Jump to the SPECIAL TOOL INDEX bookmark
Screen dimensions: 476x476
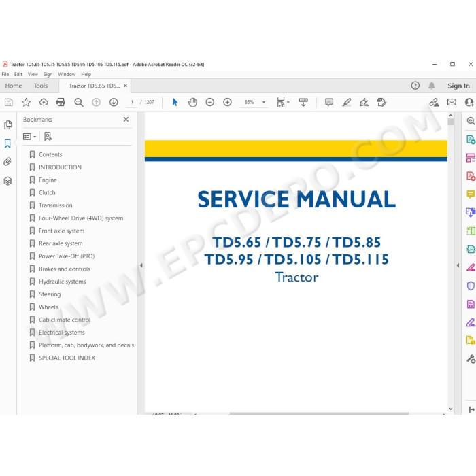pos(67,358)
